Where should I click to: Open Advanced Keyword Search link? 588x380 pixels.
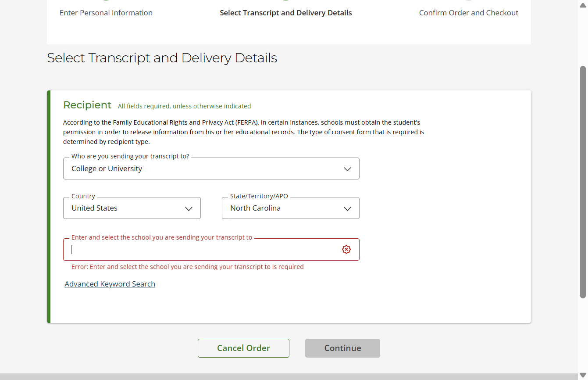click(110, 284)
